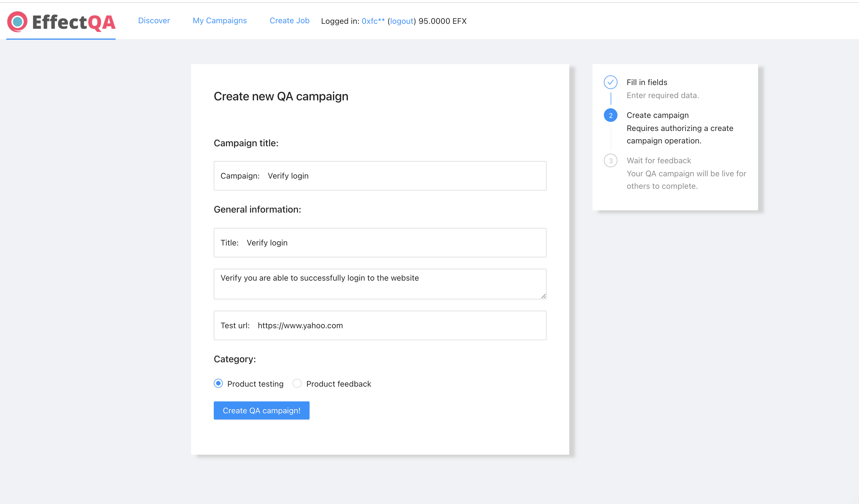Image resolution: width=859 pixels, height=504 pixels.
Task: Click the Fill in fields checkmark icon
Action: click(610, 82)
